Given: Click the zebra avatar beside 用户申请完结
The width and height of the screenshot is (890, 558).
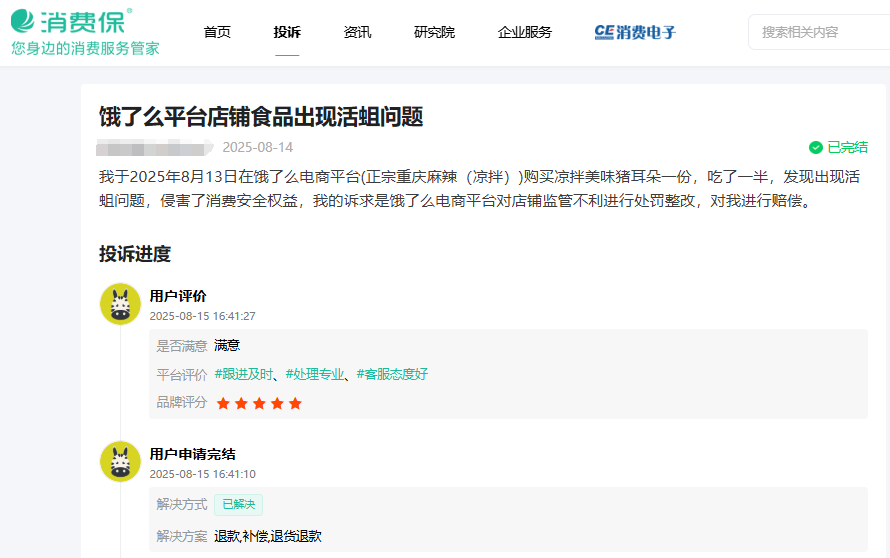Looking at the screenshot, I should (x=120, y=461).
